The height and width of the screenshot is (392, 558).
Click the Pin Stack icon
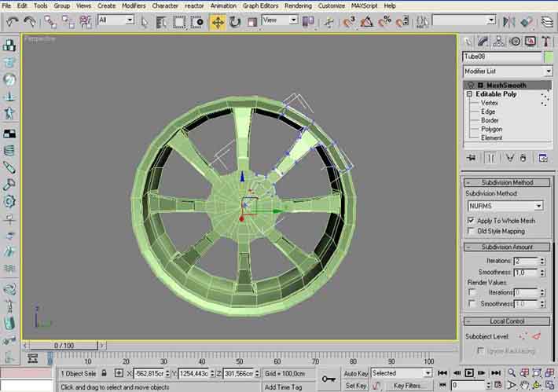[x=471, y=158]
